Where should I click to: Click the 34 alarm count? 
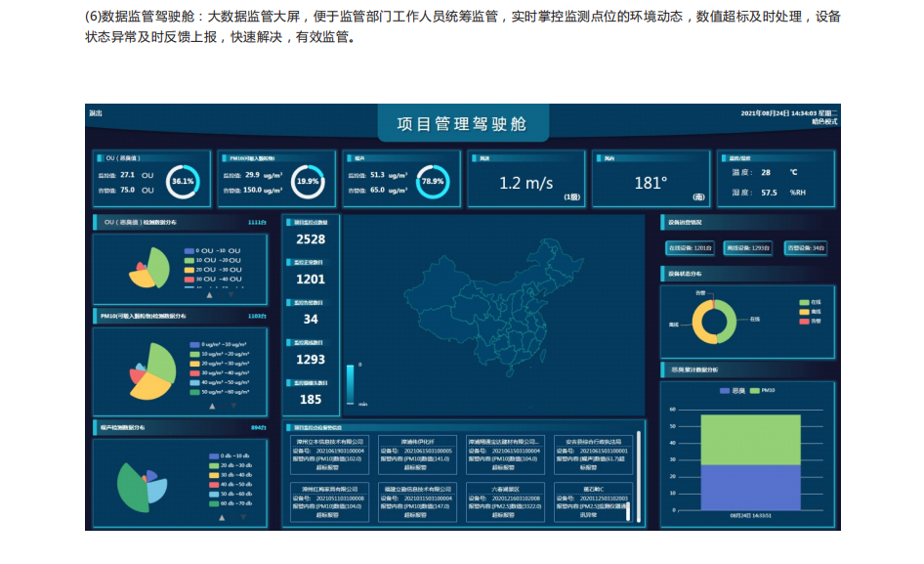click(x=311, y=320)
